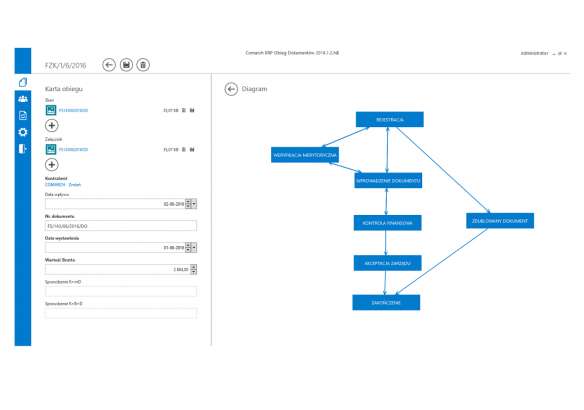Screen dimensions: 584x410
Task: Expand the Data wystawienia date dropdown
Action: tap(194, 247)
